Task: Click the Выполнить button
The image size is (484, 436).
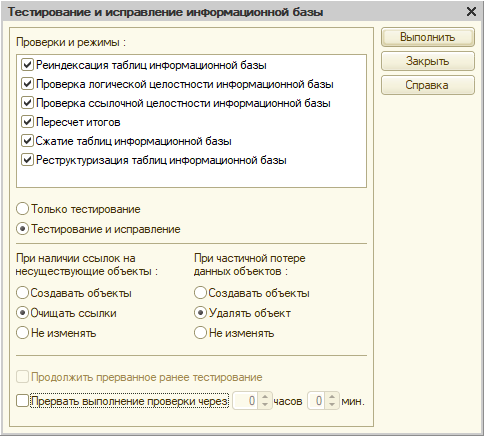Action: pos(428,37)
